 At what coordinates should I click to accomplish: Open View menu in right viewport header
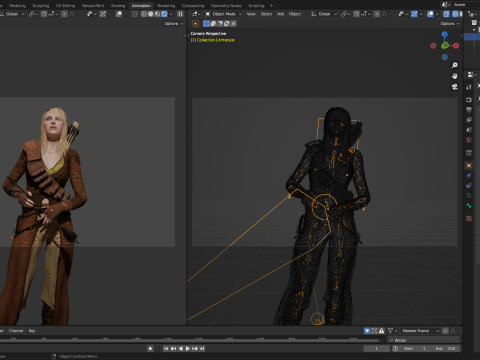[251, 14]
